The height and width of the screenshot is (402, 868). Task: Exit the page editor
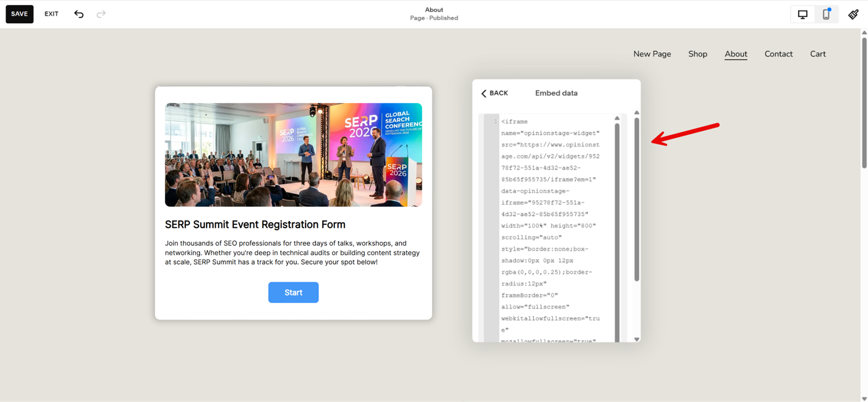[x=52, y=14]
